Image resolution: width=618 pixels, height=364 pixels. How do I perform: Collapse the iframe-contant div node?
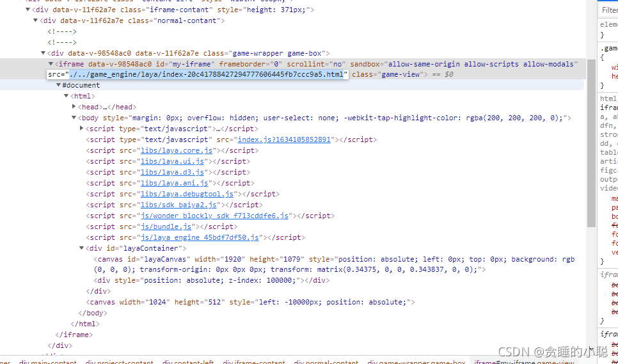point(28,10)
